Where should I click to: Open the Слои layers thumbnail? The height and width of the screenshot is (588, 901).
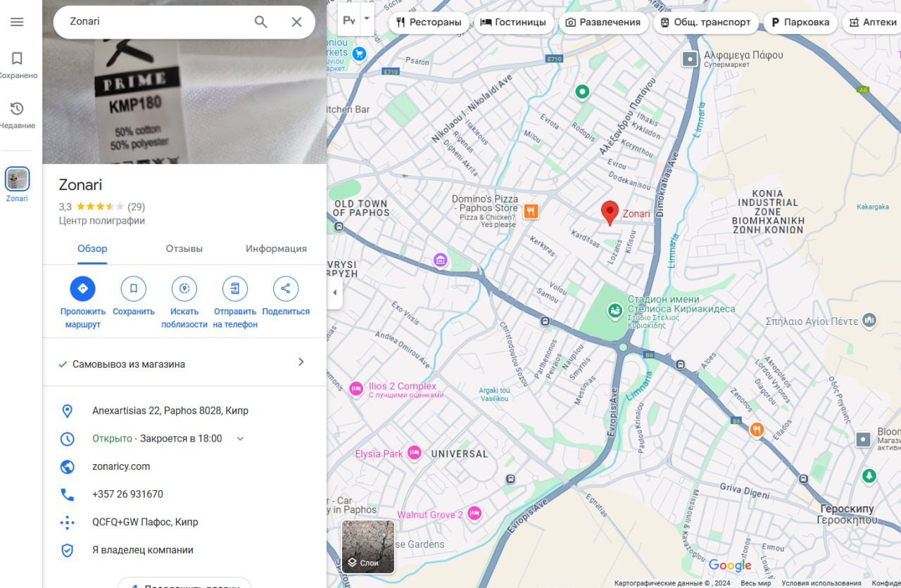click(x=368, y=547)
